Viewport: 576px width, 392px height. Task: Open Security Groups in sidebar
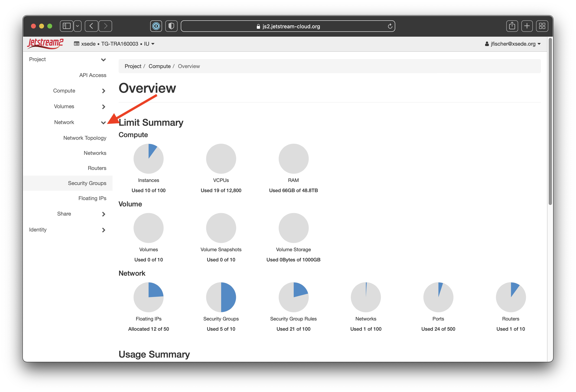point(87,183)
